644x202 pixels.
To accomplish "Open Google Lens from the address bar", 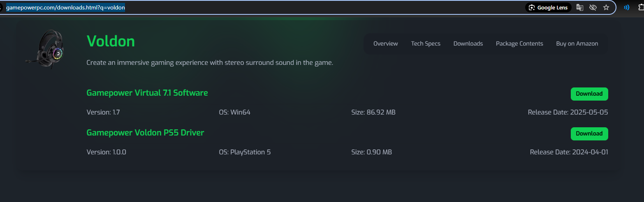I will coord(548,7).
